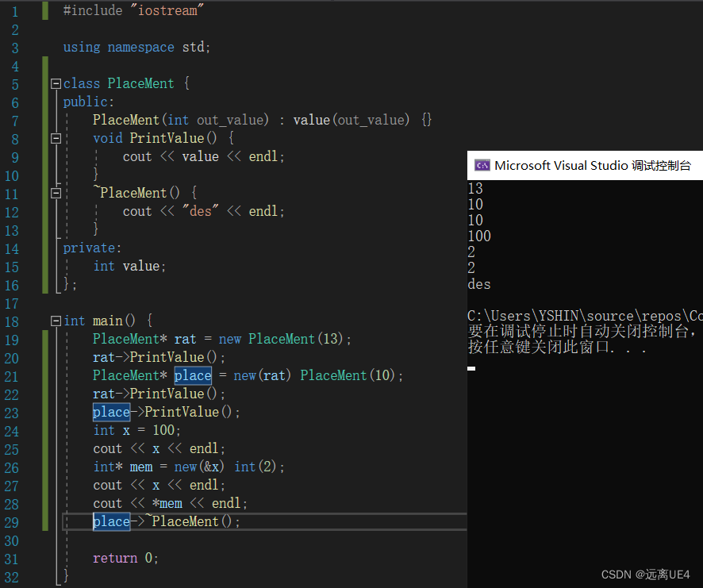Click console output 'des'
The image size is (703, 588).
(x=479, y=284)
